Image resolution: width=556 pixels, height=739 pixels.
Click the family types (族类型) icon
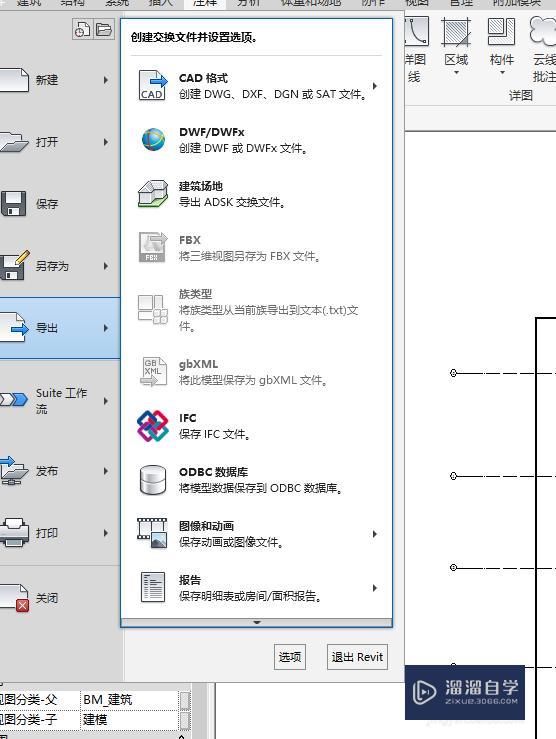point(153,309)
